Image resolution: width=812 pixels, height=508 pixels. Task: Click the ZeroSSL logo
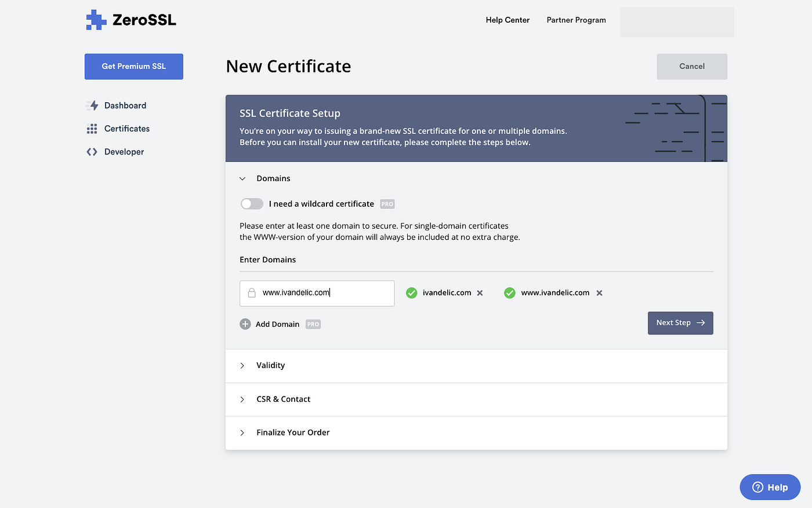tap(131, 20)
